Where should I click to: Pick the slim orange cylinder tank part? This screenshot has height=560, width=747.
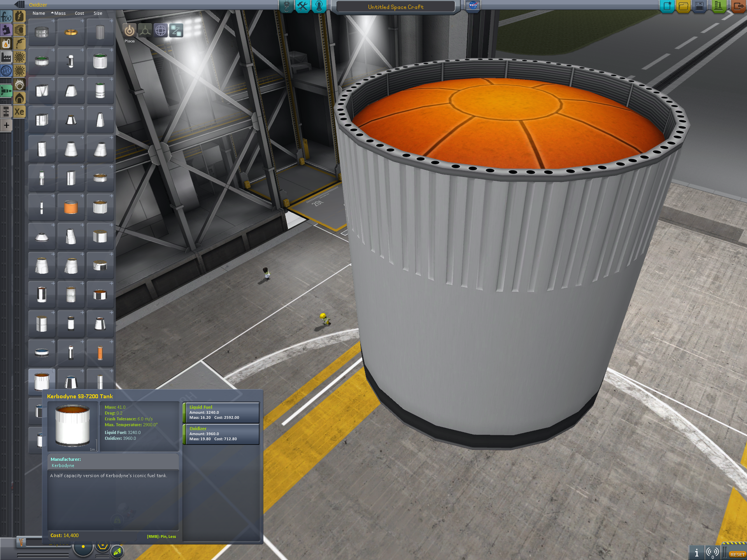pos(100,353)
